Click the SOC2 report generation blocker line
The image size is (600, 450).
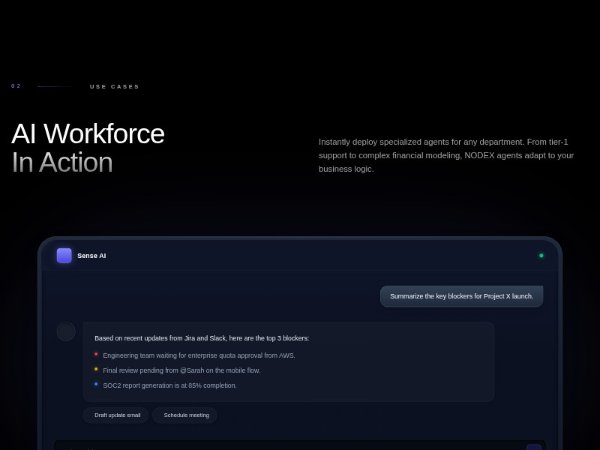click(x=170, y=385)
